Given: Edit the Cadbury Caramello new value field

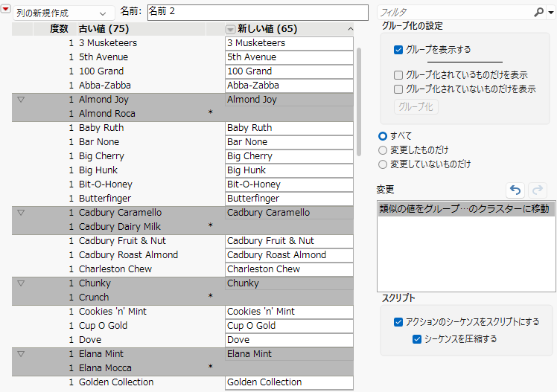Looking at the screenshot, I should 289,213.
